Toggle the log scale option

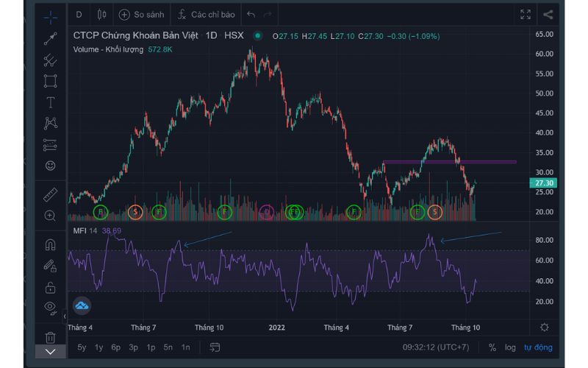(510, 347)
